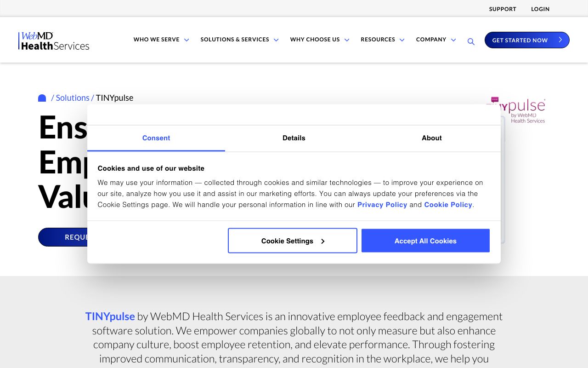Click the TINYpulse breadcrumb text
Image resolution: width=588 pixels, height=368 pixels.
115,98
